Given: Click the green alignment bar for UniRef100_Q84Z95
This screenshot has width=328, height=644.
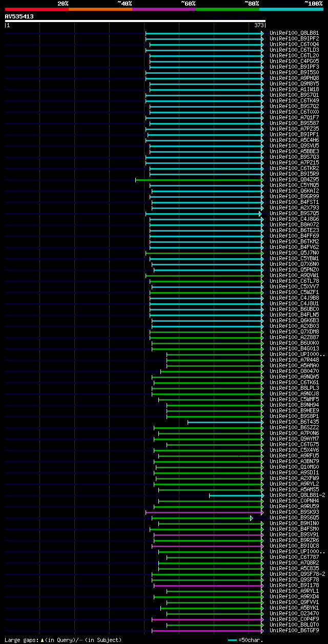Looking at the screenshot, I should [x=199, y=180].
